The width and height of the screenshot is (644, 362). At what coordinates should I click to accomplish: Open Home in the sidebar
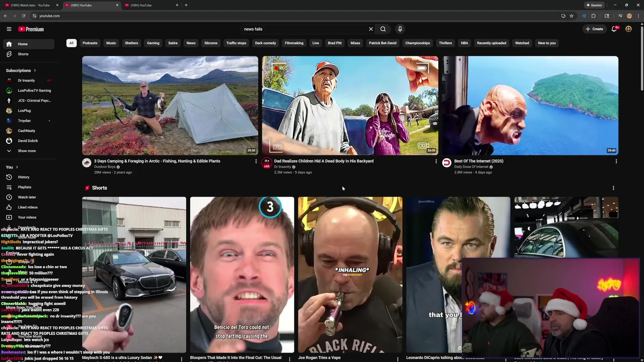[29, 44]
